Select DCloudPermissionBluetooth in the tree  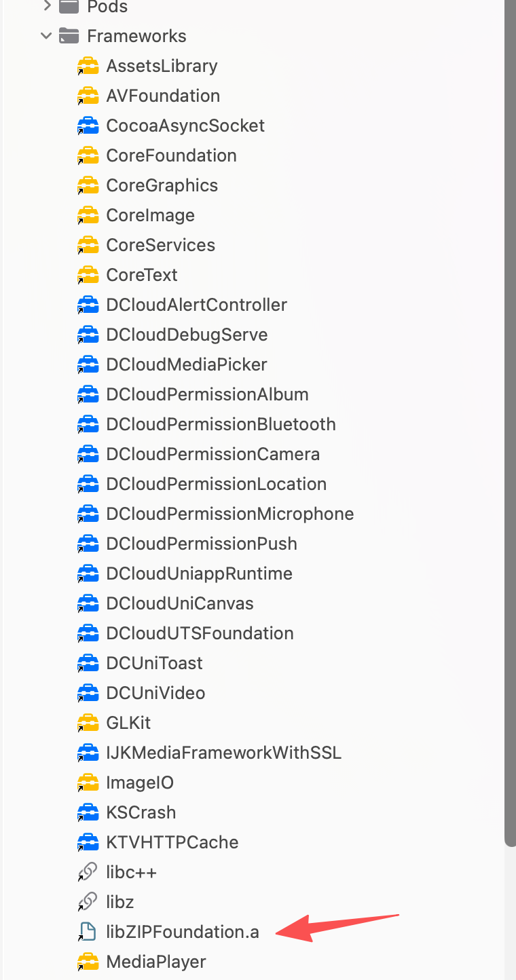click(x=221, y=424)
